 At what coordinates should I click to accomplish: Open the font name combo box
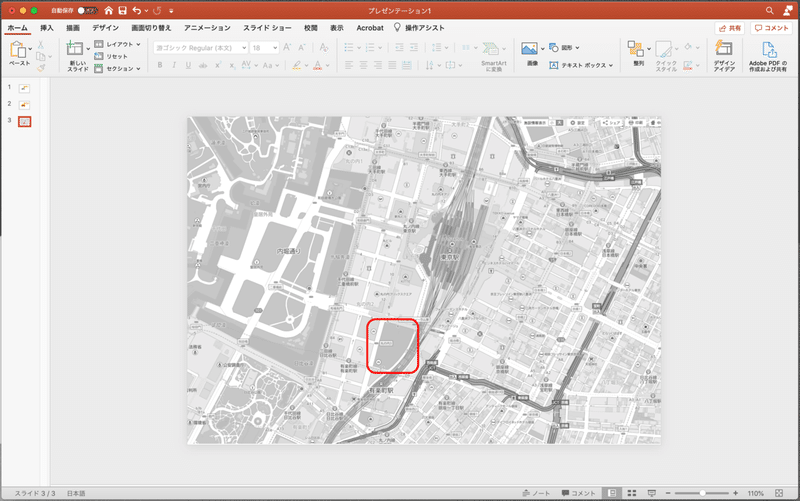coord(201,48)
